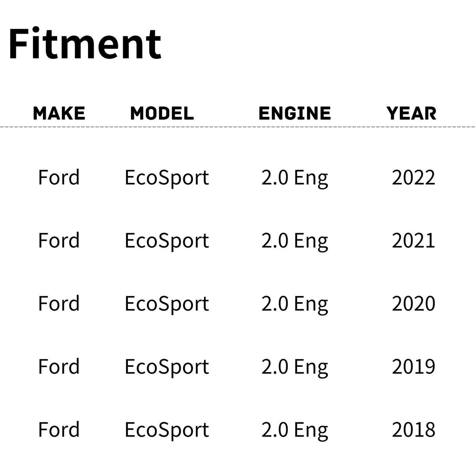Click the ENGINE column header
The image size is (476, 476).
[295, 113]
